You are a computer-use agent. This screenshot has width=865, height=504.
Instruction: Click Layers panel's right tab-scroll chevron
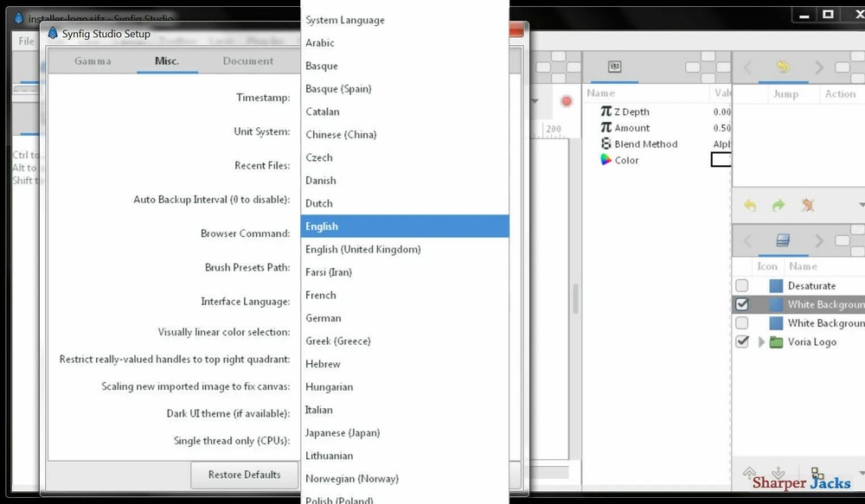click(x=819, y=241)
